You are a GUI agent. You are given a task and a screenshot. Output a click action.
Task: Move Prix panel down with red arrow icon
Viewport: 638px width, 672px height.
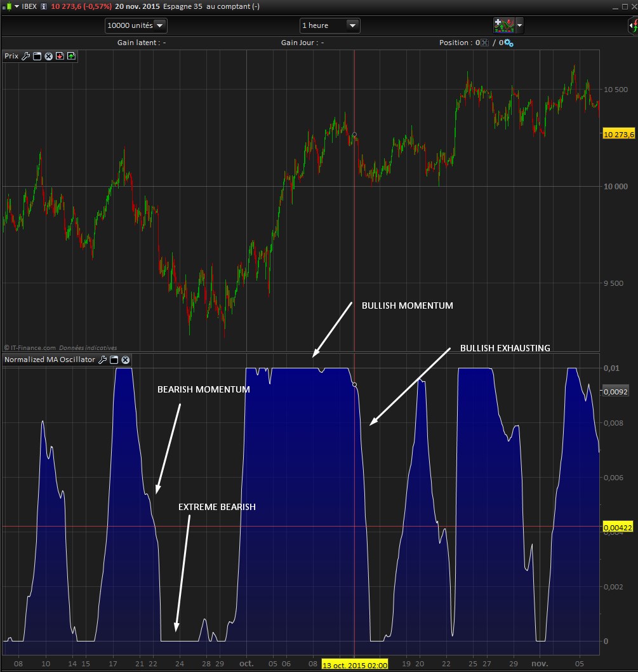[60, 56]
